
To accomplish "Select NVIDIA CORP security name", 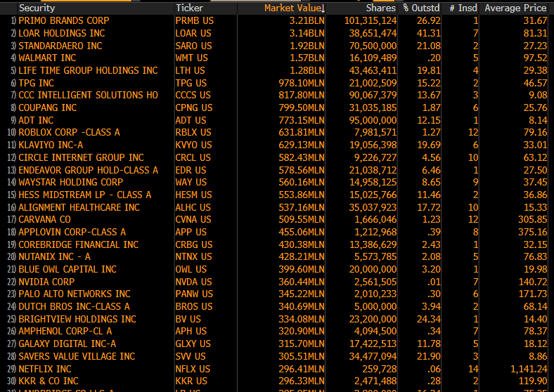I will [x=46, y=282].
